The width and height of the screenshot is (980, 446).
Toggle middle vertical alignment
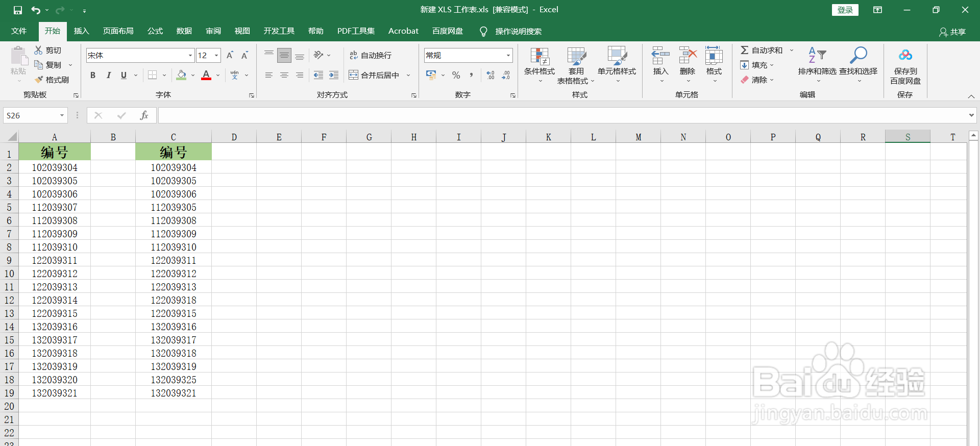pyautogui.click(x=284, y=55)
